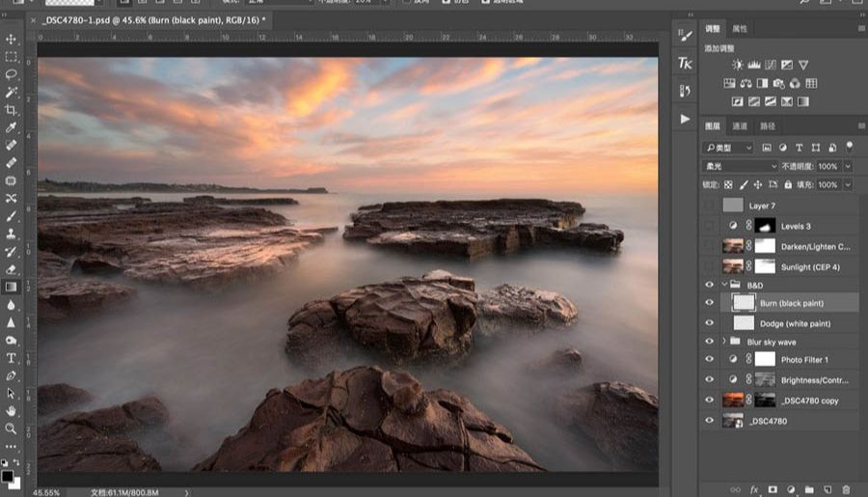This screenshot has height=497, width=868.
Task: Select the Zoom magnifier tool
Action: [11, 428]
